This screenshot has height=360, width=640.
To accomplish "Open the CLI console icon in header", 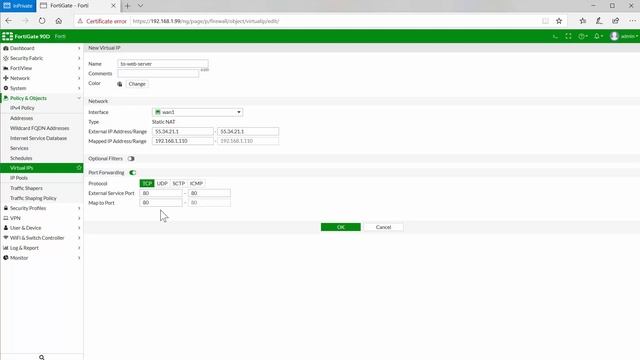I will click(555, 36).
